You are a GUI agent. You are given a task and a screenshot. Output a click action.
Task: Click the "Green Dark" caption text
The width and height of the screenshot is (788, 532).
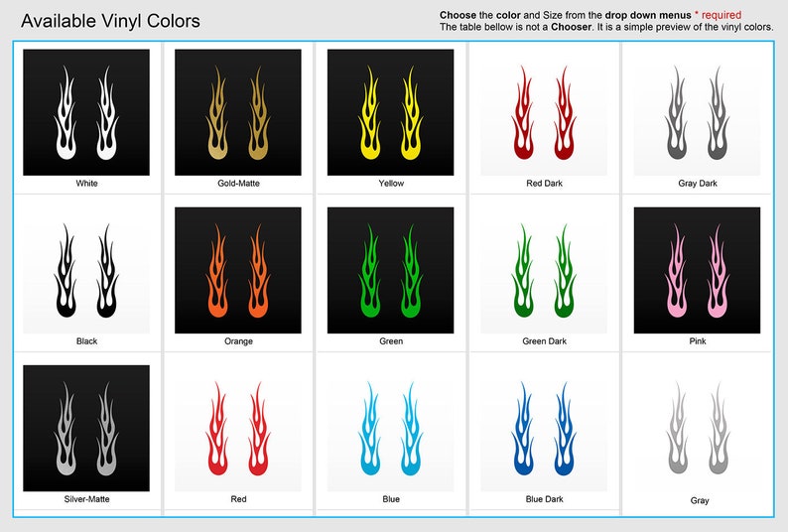(x=544, y=340)
